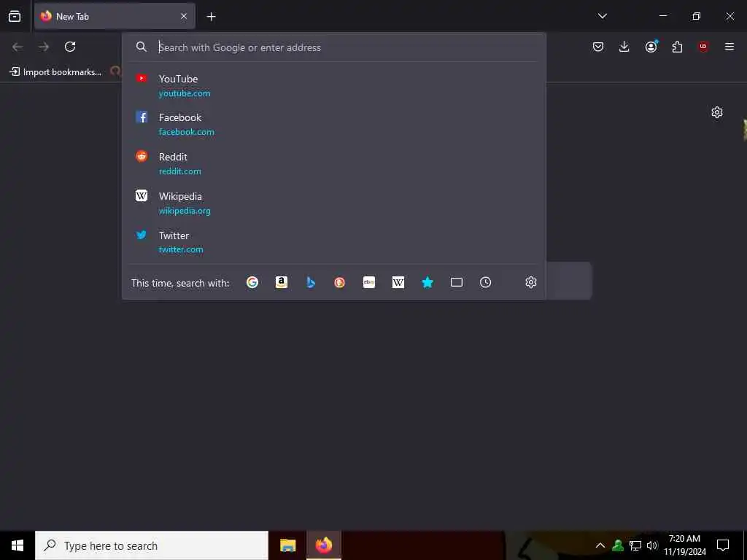Reload the current page
Viewport: 747px width, 560px height.
pos(70,47)
